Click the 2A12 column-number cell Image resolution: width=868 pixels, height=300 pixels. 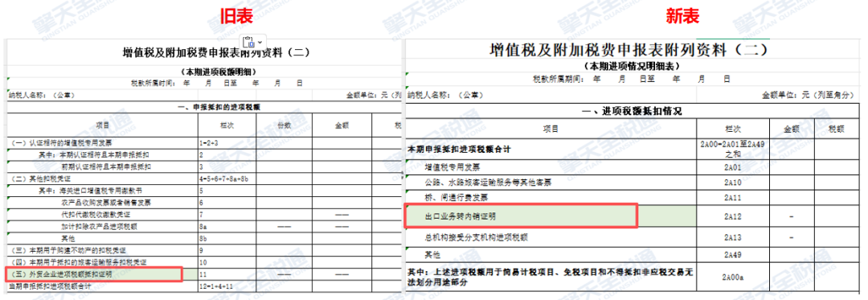(x=734, y=216)
